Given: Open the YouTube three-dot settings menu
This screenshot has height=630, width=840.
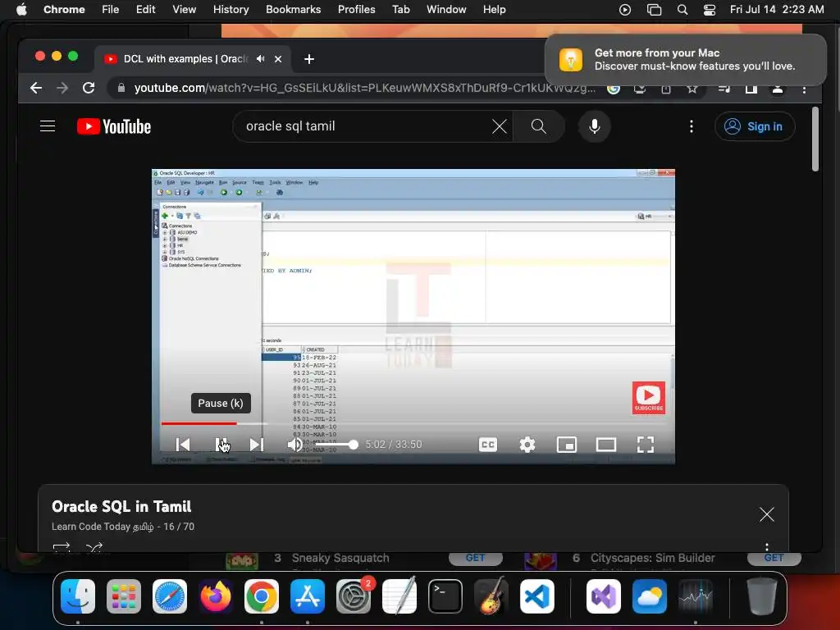Looking at the screenshot, I should 692,126.
